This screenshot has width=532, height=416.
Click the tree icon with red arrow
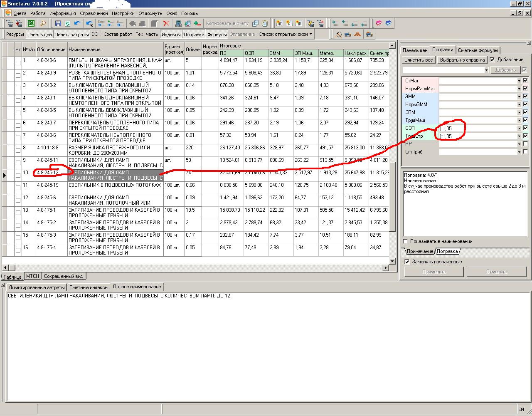coord(19,23)
